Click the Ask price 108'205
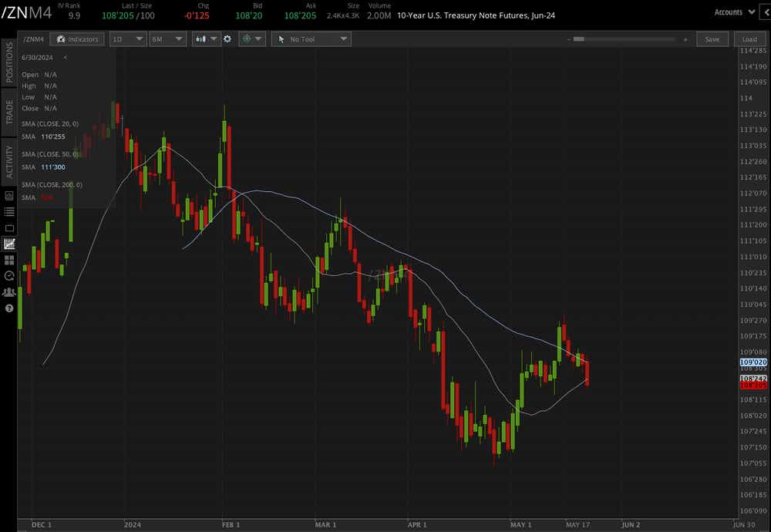This screenshot has height=532, width=771. coord(300,15)
